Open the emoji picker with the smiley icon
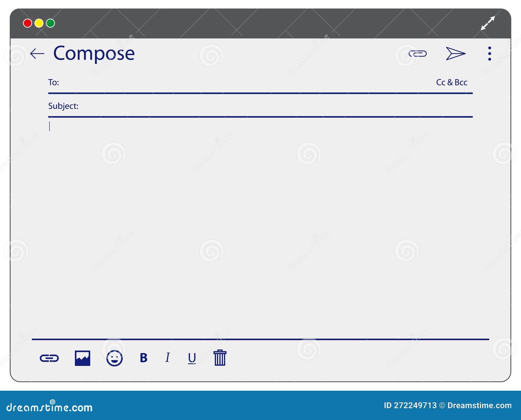This screenshot has height=420, width=521. coord(115,358)
